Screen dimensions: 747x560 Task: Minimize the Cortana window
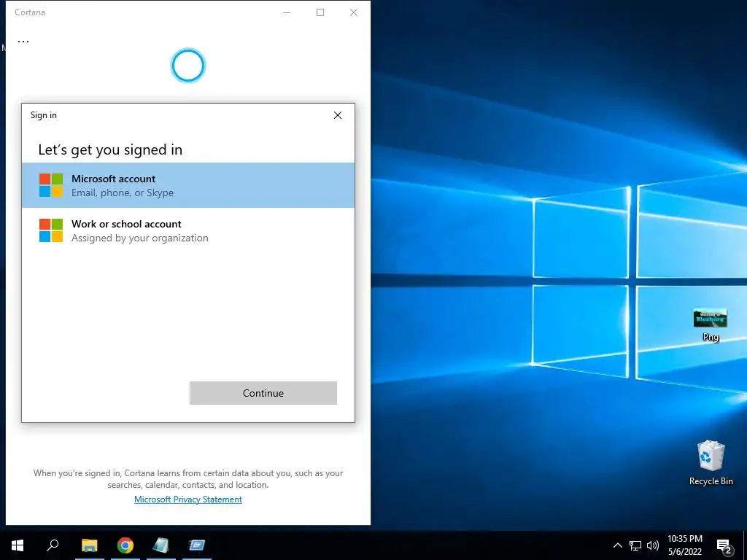pos(287,12)
